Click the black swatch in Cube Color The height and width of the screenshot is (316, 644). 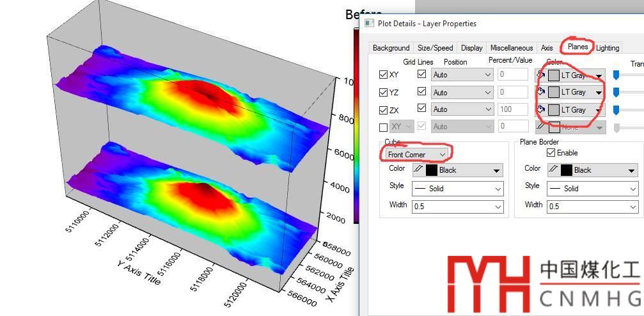pos(432,170)
